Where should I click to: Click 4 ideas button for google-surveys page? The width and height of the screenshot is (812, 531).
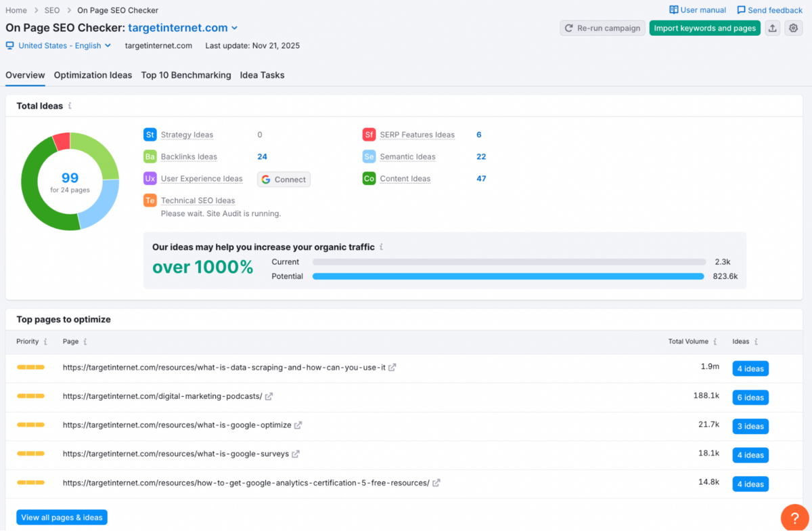[750, 455]
